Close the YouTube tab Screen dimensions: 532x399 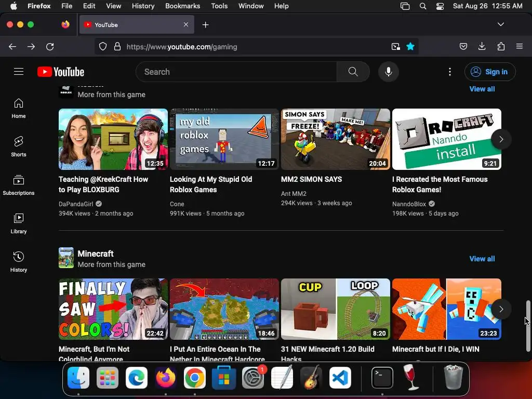[186, 24]
